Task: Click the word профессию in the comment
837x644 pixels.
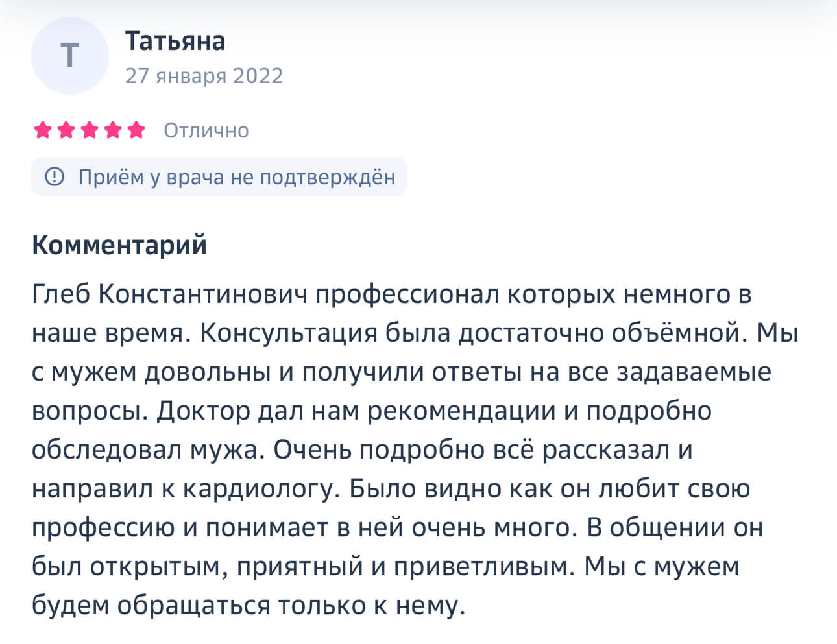Action: tap(103, 528)
